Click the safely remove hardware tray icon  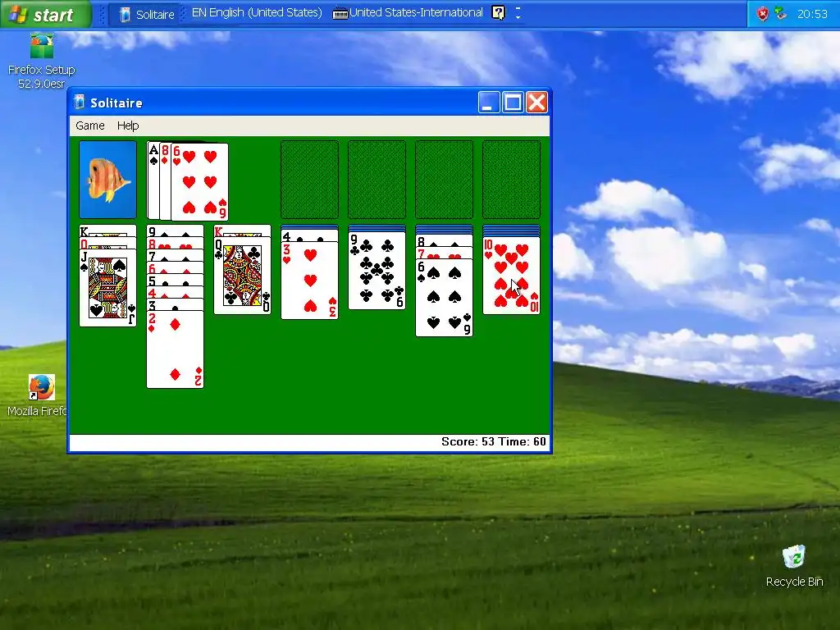point(781,14)
